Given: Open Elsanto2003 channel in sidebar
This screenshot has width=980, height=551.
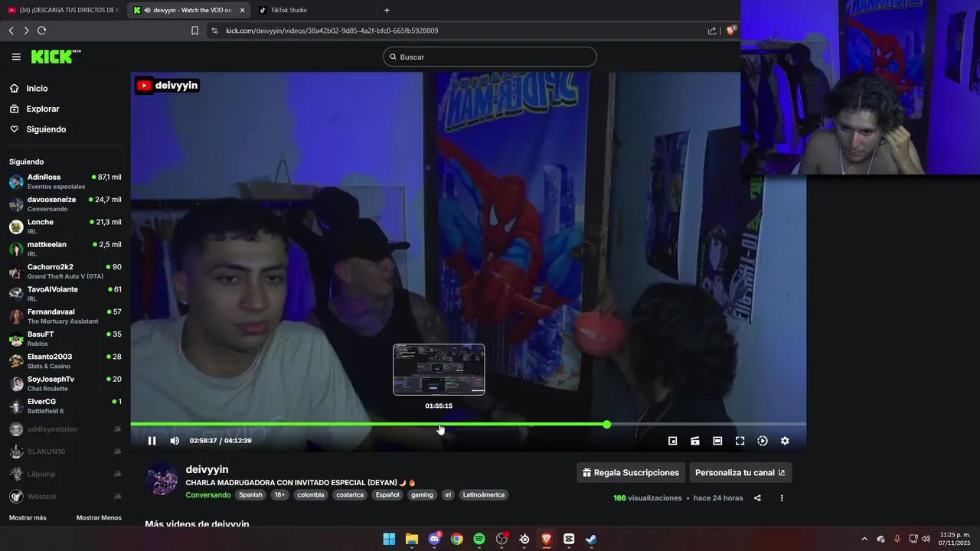Looking at the screenshot, I should pos(65,361).
